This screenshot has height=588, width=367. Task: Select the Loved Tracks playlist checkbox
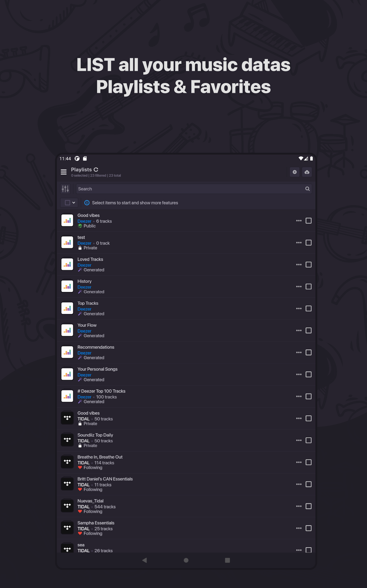[308, 265]
